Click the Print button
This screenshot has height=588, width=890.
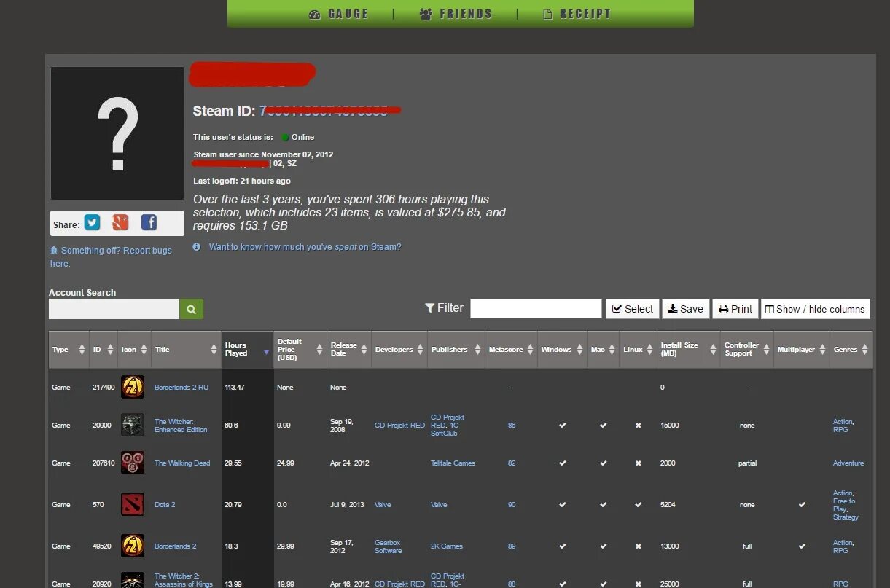pyautogui.click(x=735, y=309)
